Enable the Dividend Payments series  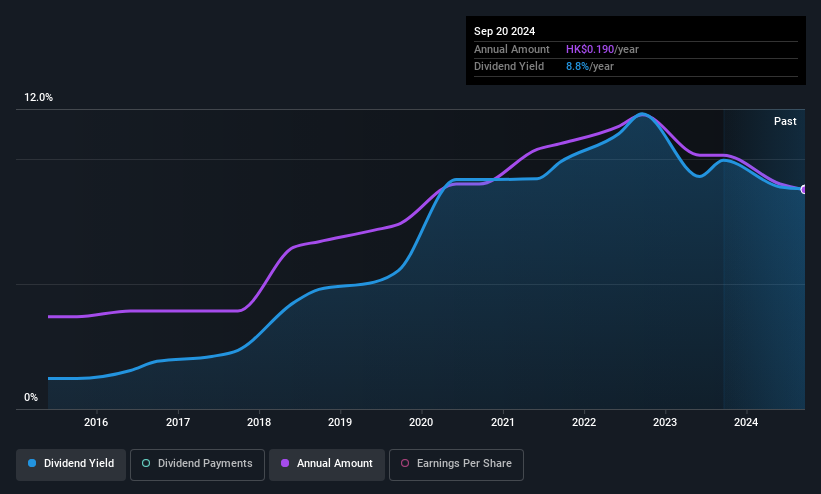(197, 464)
